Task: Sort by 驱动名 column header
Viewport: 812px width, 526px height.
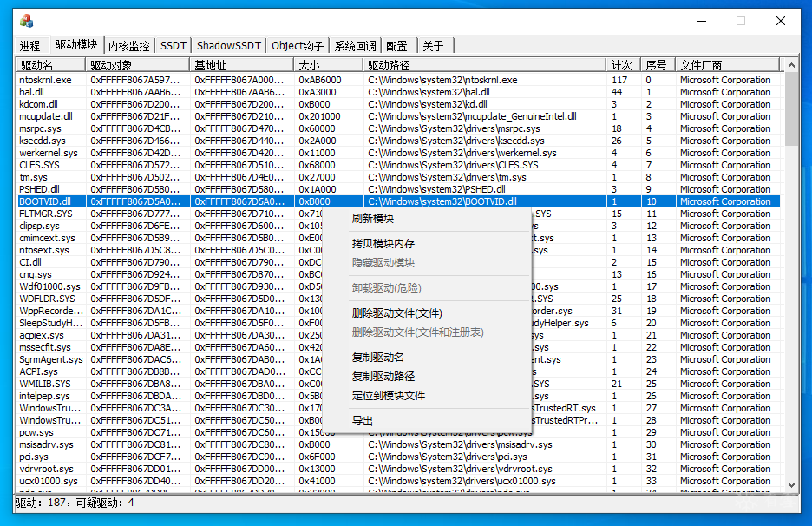Action: pyautogui.click(x=50, y=65)
